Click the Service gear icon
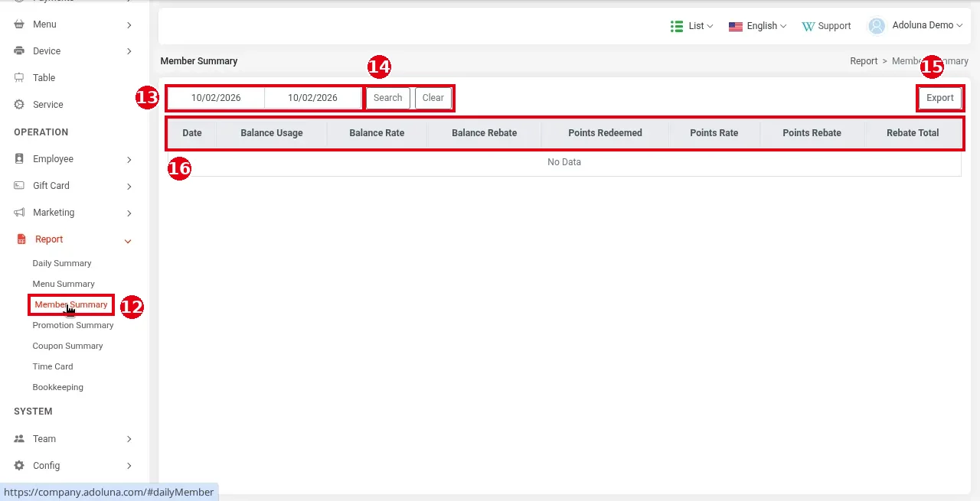This screenshot has height=501, width=980. (x=19, y=105)
